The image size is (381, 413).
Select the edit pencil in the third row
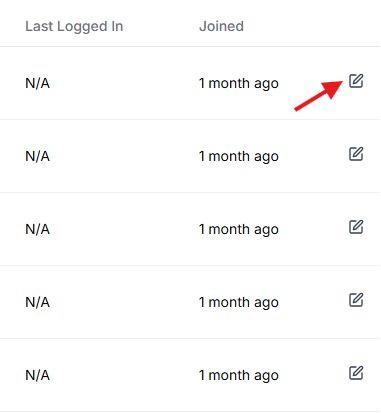(x=356, y=227)
